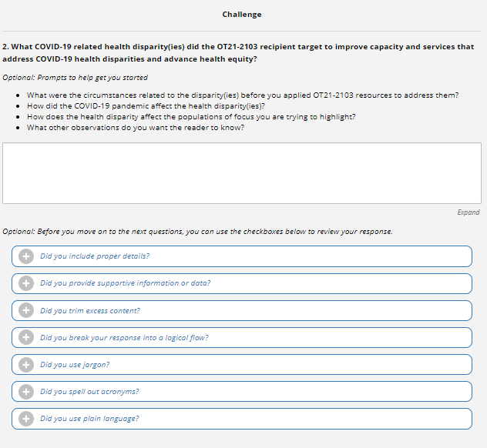Open 'Did you use plain language?' row text
The width and height of the screenshot is (487, 448).
[89, 419]
